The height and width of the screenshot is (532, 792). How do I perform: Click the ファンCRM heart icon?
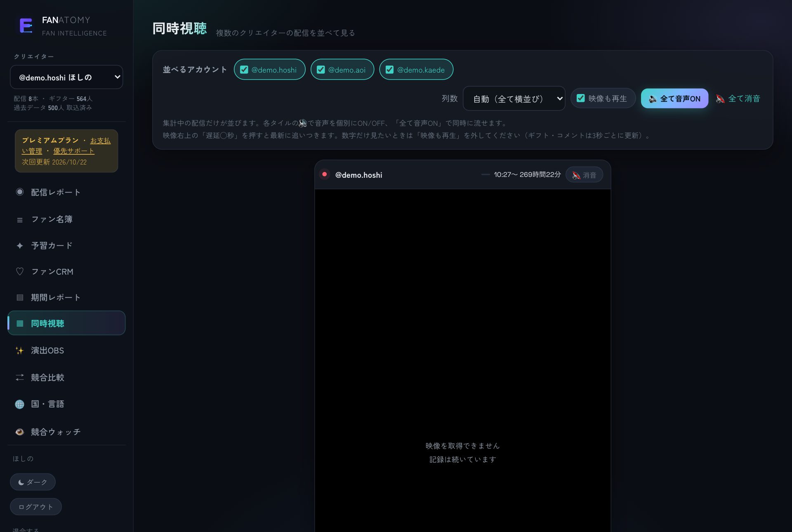click(x=20, y=272)
